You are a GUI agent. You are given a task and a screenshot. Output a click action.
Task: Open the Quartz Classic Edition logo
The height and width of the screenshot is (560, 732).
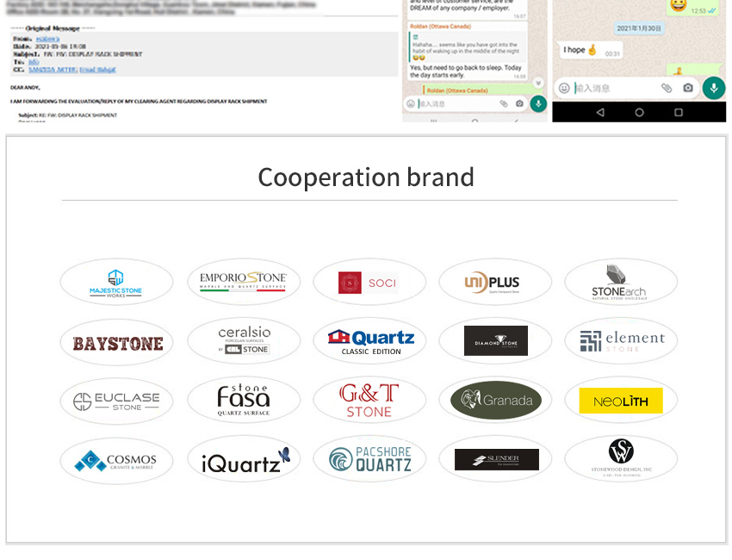click(x=369, y=341)
